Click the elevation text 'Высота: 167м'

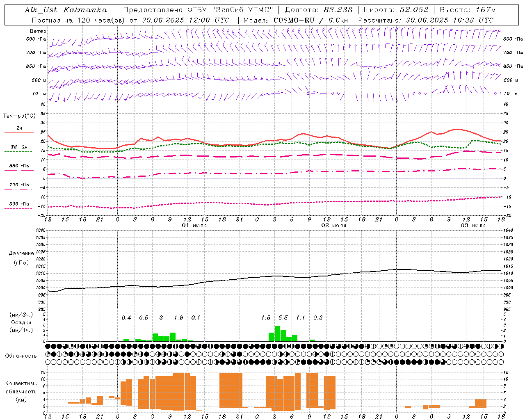468,10
